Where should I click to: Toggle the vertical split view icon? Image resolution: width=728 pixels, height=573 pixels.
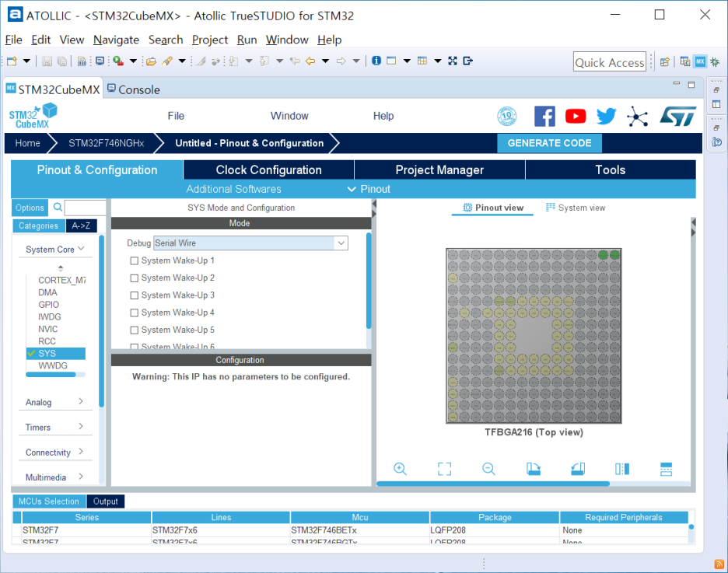pyautogui.click(x=621, y=469)
